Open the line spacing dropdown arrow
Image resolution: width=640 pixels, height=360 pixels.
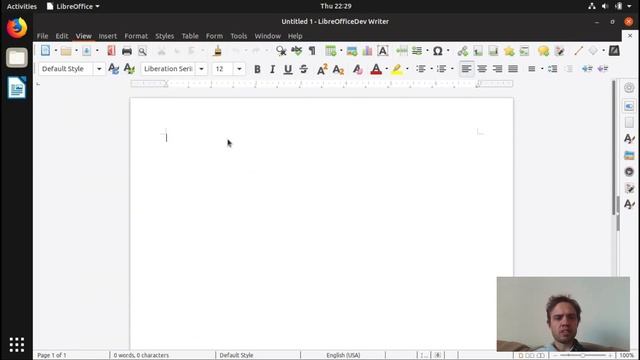pos(542,69)
